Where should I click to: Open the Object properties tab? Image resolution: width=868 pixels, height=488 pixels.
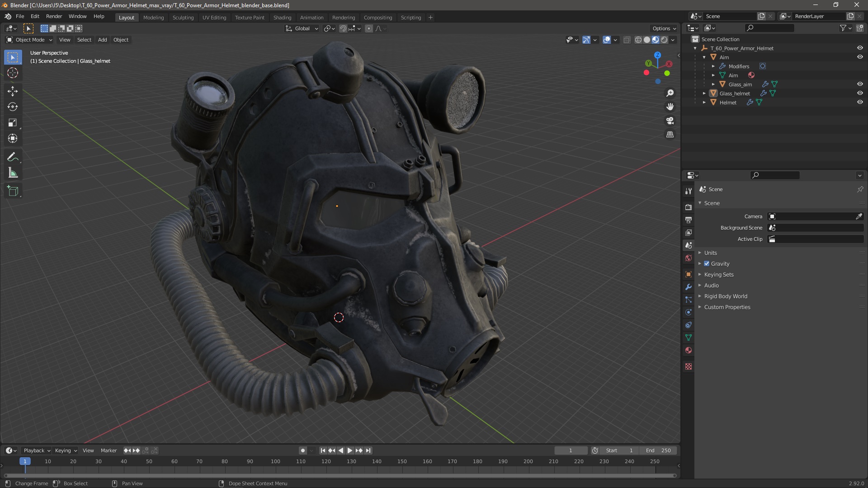pos(688,274)
